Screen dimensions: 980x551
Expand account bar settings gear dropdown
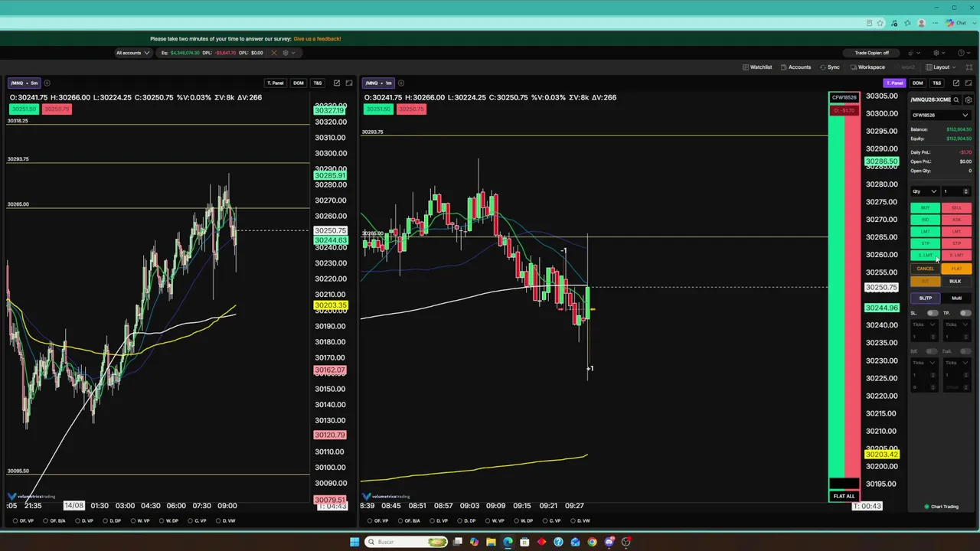(289, 53)
